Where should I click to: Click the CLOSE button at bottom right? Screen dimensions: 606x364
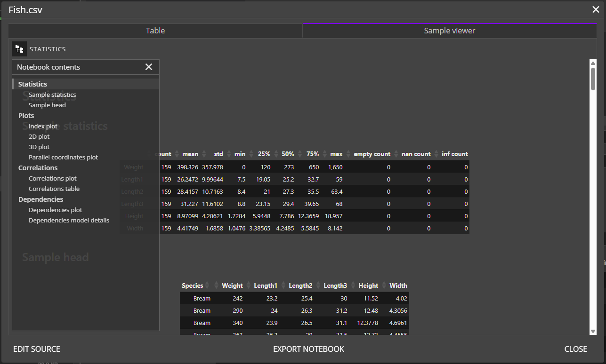pyautogui.click(x=575, y=349)
